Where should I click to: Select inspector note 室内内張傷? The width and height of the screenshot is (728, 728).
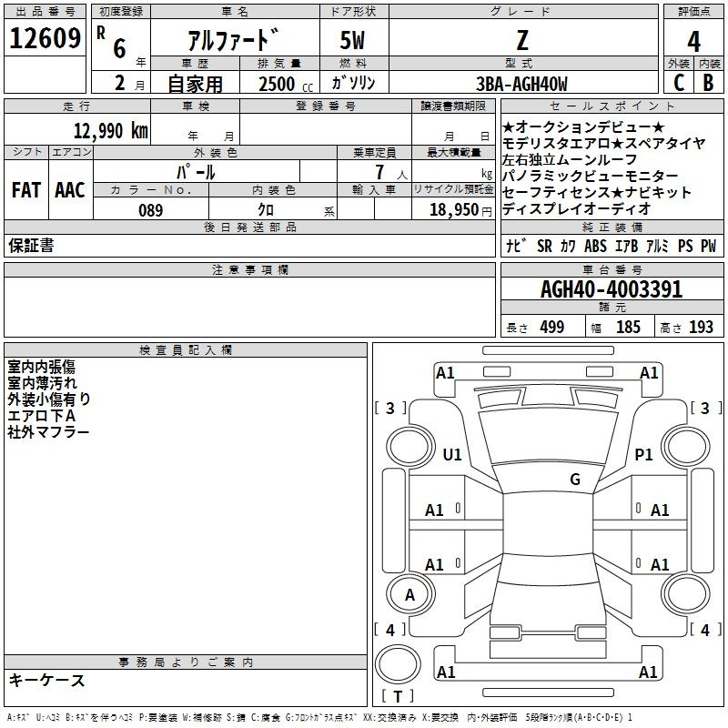[41, 367]
